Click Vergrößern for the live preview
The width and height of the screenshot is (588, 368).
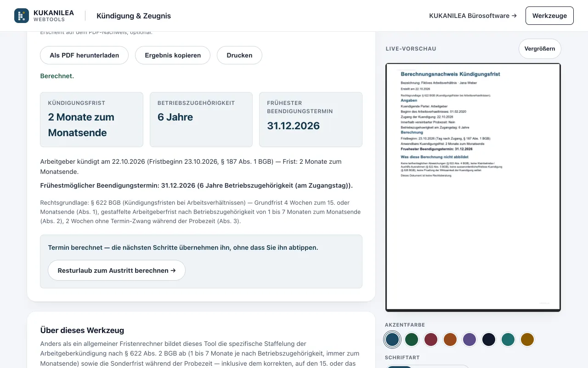(540, 49)
